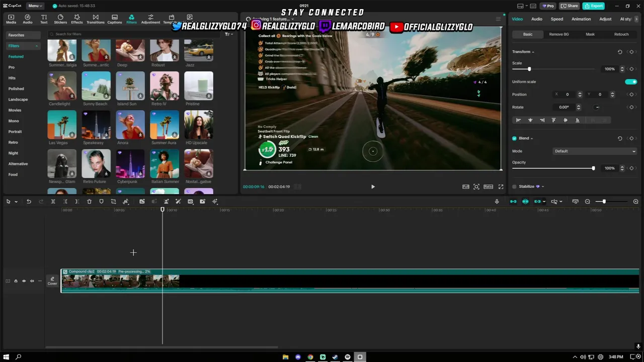644x362 pixels.
Task: Click the Ratio button under preview
Action: point(488,187)
